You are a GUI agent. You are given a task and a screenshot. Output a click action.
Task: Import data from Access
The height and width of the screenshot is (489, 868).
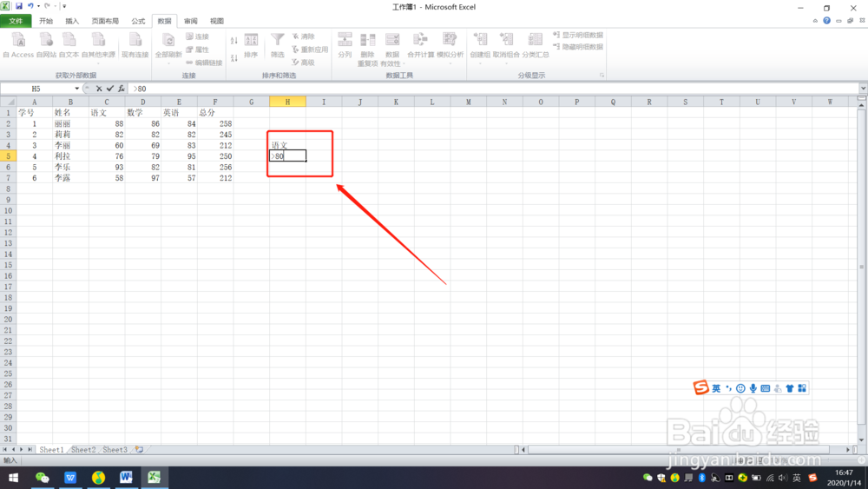point(18,45)
